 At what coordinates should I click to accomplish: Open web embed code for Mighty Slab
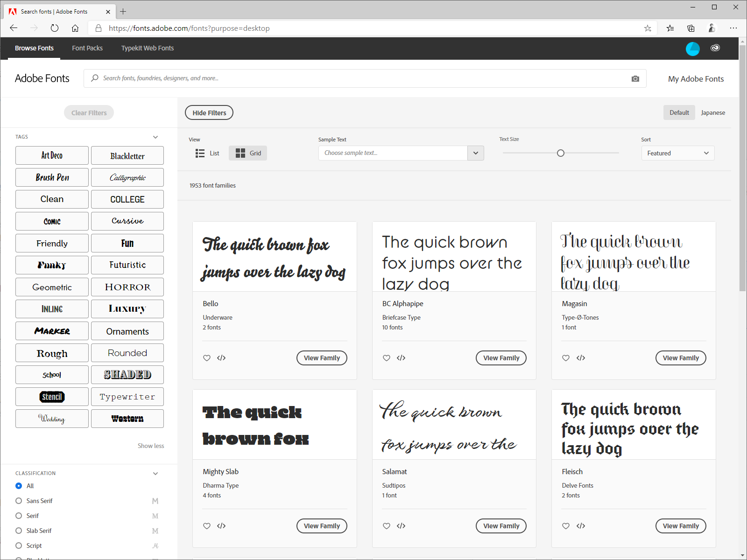tap(221, 526)
